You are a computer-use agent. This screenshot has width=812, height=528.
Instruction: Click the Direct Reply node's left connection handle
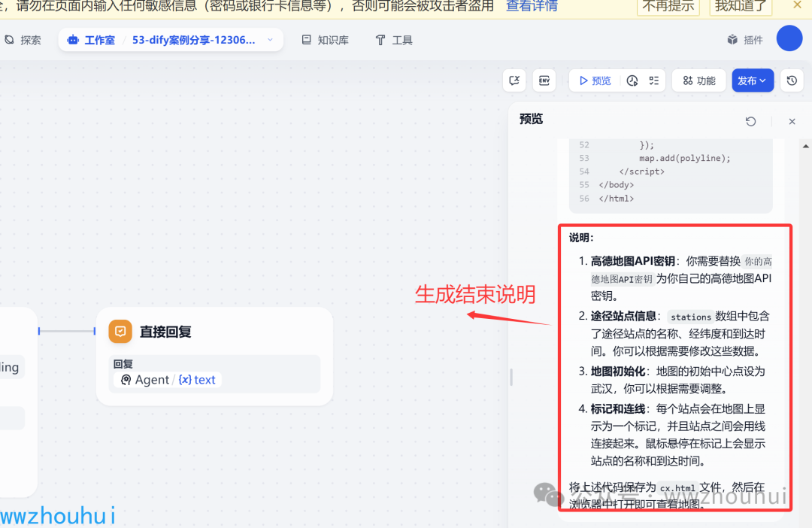[x=95, y=331]
